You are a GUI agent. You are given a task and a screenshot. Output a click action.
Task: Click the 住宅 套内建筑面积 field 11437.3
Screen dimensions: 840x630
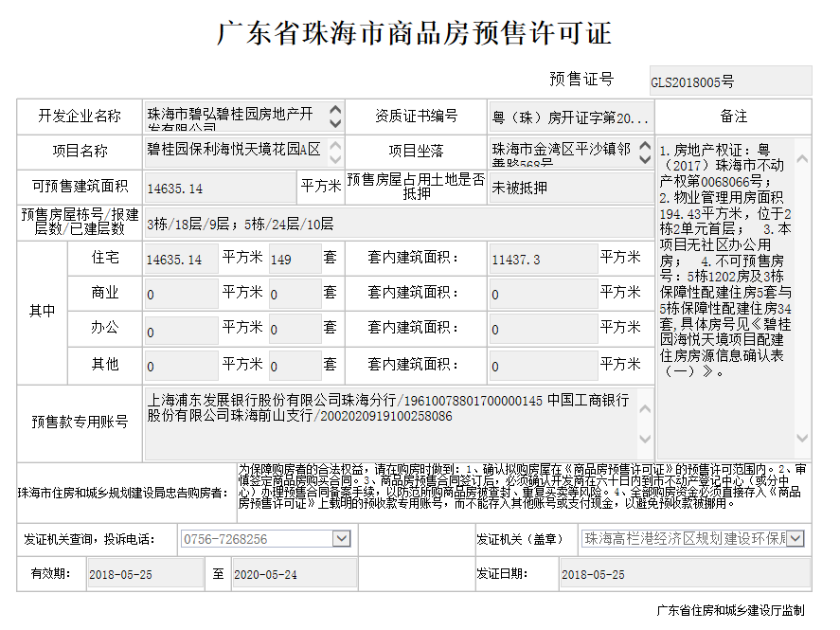pos(542,259)
